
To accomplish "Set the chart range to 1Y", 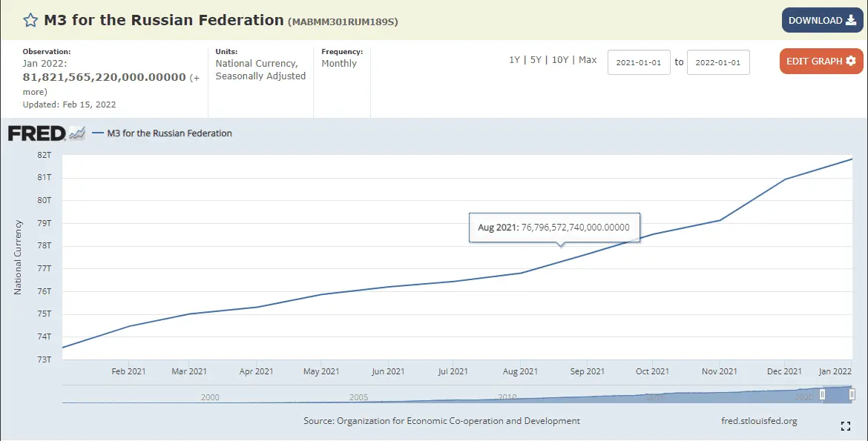I will (x=514, y=60).
